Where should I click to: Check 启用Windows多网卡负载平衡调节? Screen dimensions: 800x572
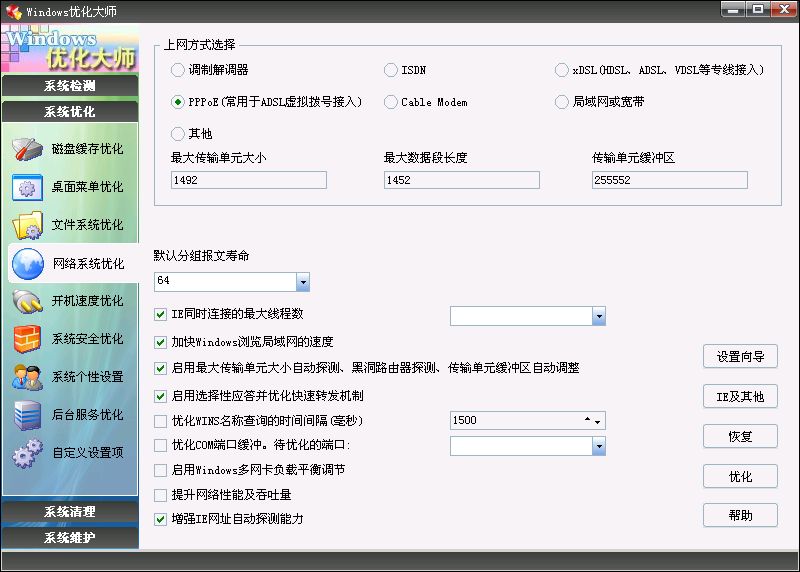pyautogui.click(x=160, y=470)
